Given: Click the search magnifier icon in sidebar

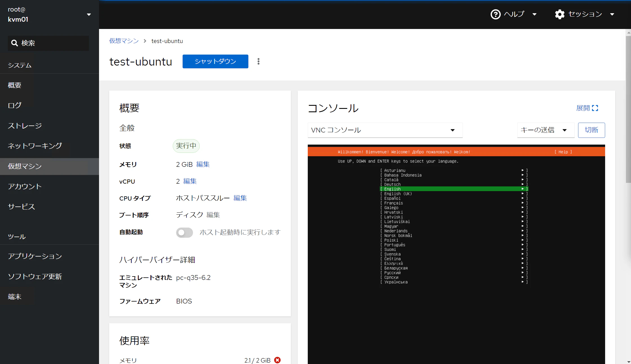Looking at the screenshot, I should [15, 43].
